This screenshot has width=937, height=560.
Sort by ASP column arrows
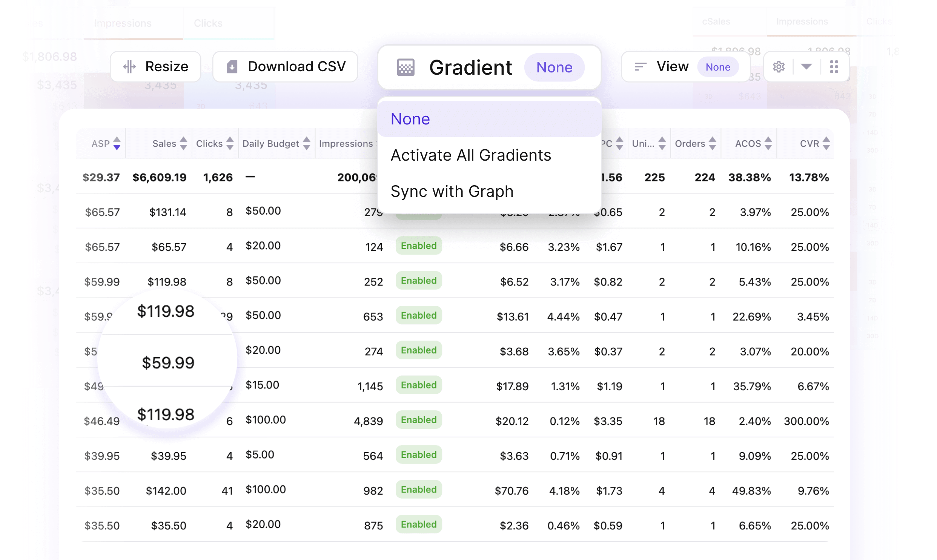[x=117, y=143]
